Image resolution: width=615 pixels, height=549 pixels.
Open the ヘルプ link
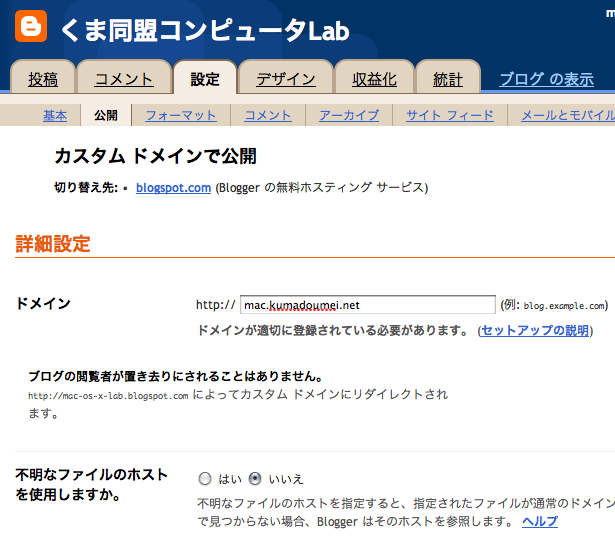(x=540, y=521)
